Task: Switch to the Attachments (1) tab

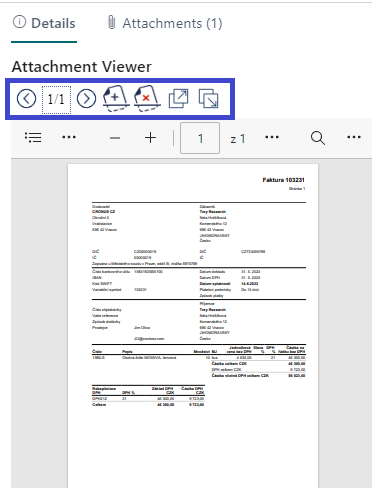Action: pyautogui.click(x=165, y=23)
